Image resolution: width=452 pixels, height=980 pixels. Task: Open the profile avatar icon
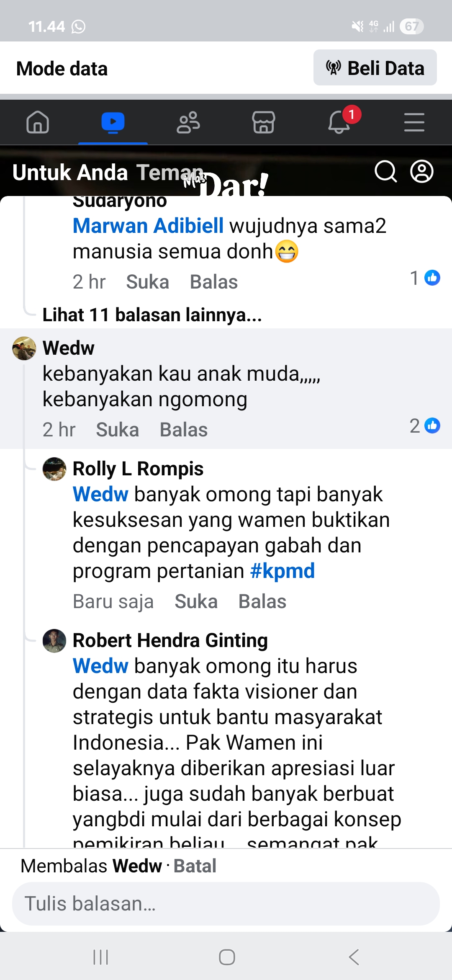(x=421, y=171)
